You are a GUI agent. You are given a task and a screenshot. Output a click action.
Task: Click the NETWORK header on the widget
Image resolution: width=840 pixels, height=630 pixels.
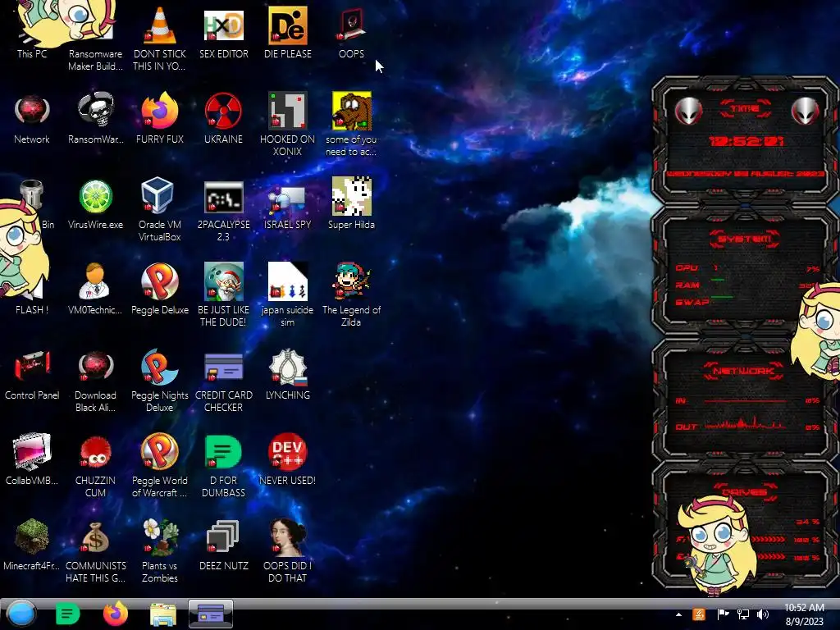tap(743, 371)
